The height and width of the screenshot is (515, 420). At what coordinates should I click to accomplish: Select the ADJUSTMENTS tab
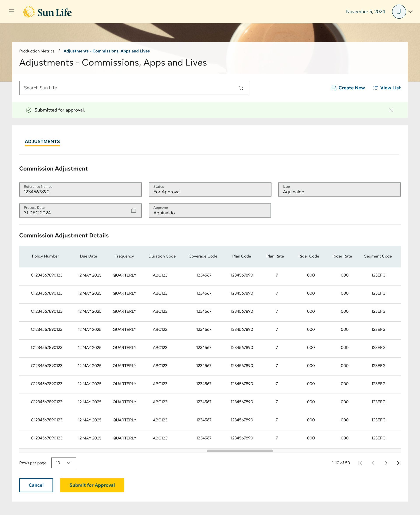tap(42, 142)
